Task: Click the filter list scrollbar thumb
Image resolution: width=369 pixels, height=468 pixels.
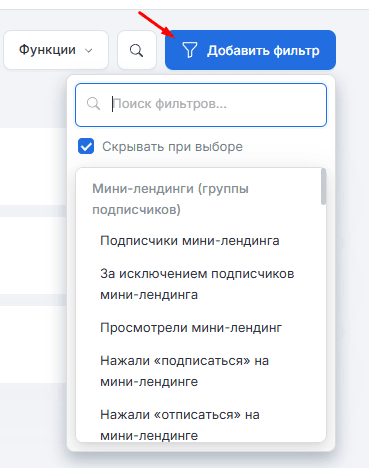Action: [x=323, y=187]
